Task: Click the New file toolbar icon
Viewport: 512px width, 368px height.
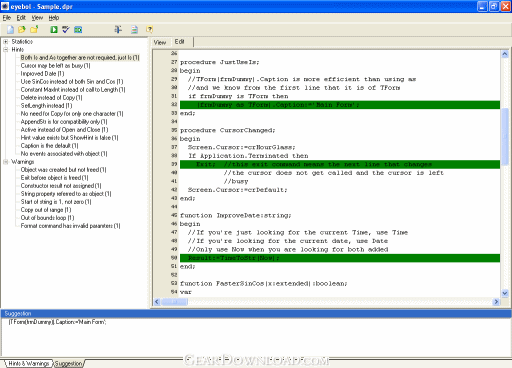Action: [x=11, y=30]
